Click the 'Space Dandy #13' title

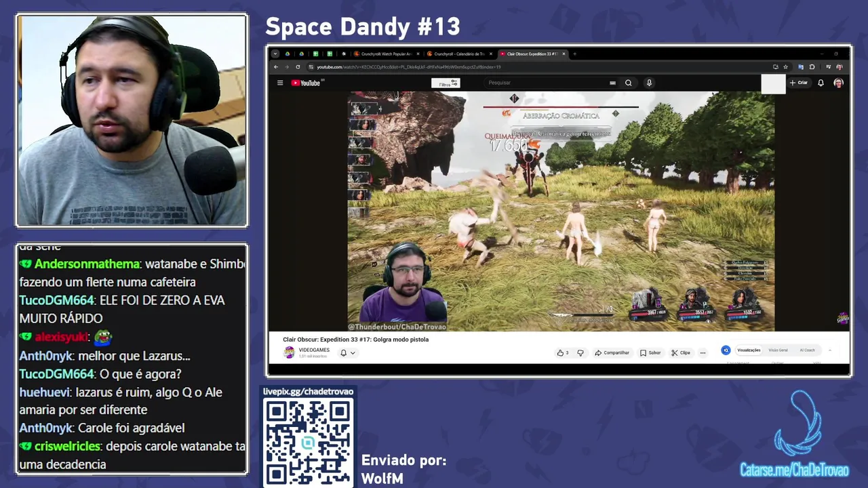coord(363,27)
